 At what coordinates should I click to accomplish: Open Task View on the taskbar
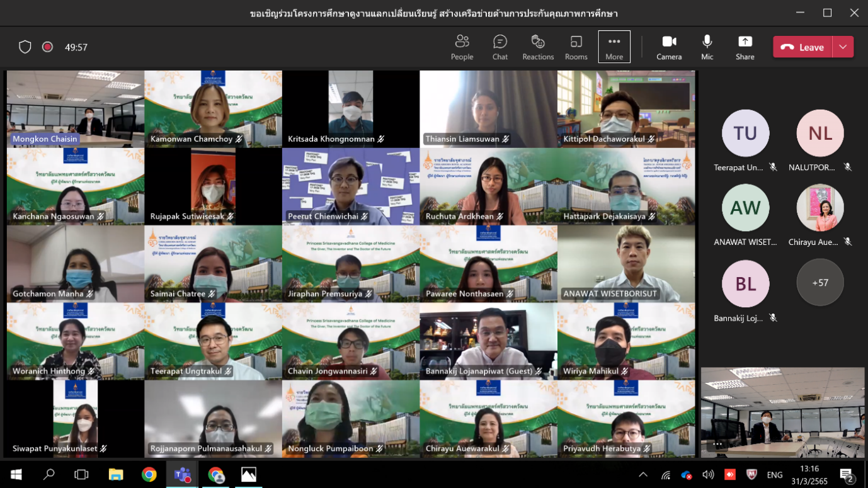click(81, 474)
